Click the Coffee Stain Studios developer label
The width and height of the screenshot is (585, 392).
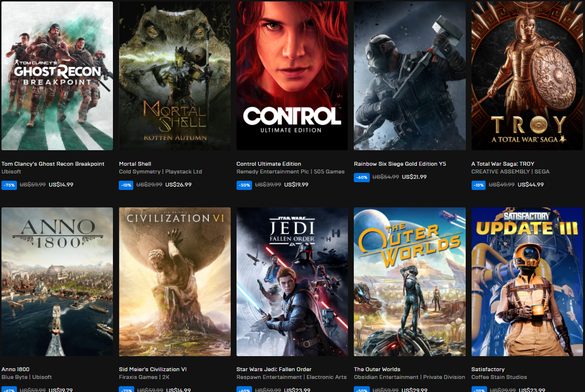click(499, 377)
